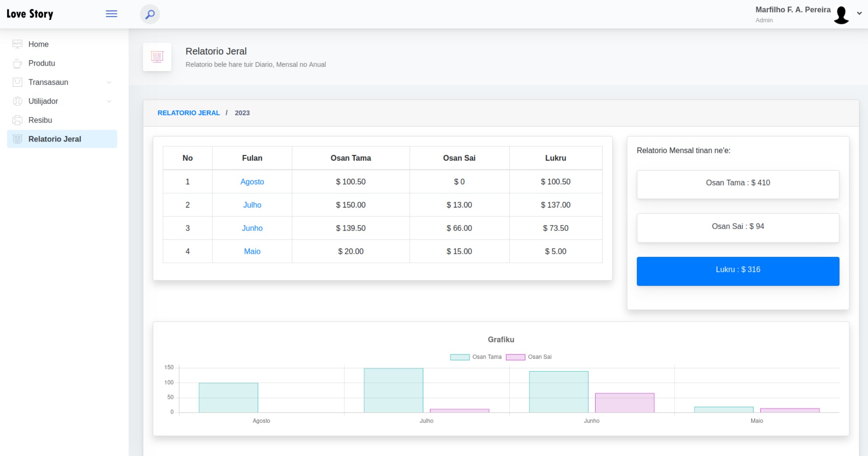Toggle Osan Tama legend color swatch
The height and width of the screenshot is (456, 868).
[x=459, y=357]
